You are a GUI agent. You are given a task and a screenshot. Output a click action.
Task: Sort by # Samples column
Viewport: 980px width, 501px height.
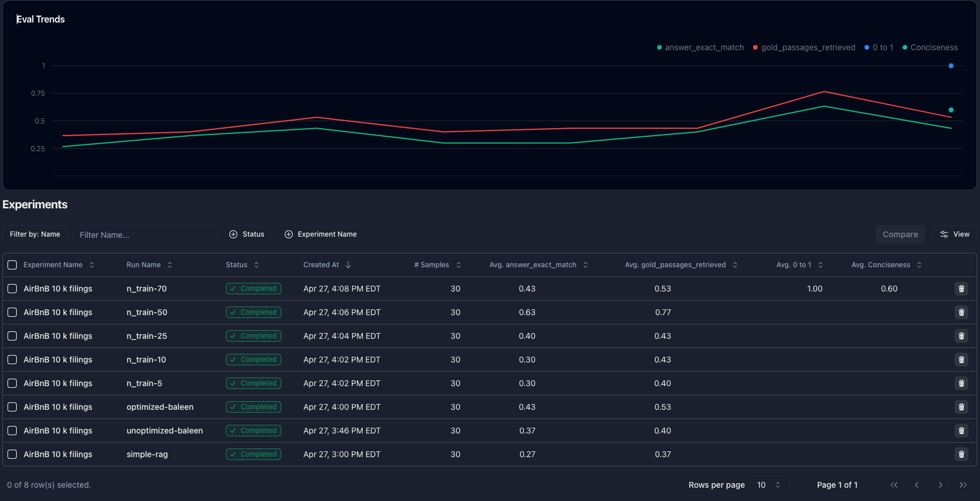pyautogui.click(x=438, y=265)
